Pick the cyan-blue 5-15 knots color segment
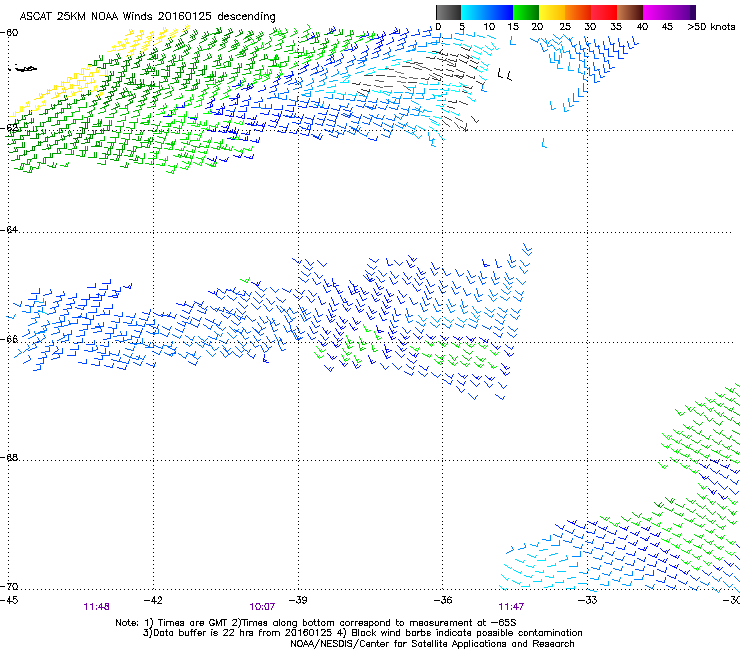 coord(487,12)
